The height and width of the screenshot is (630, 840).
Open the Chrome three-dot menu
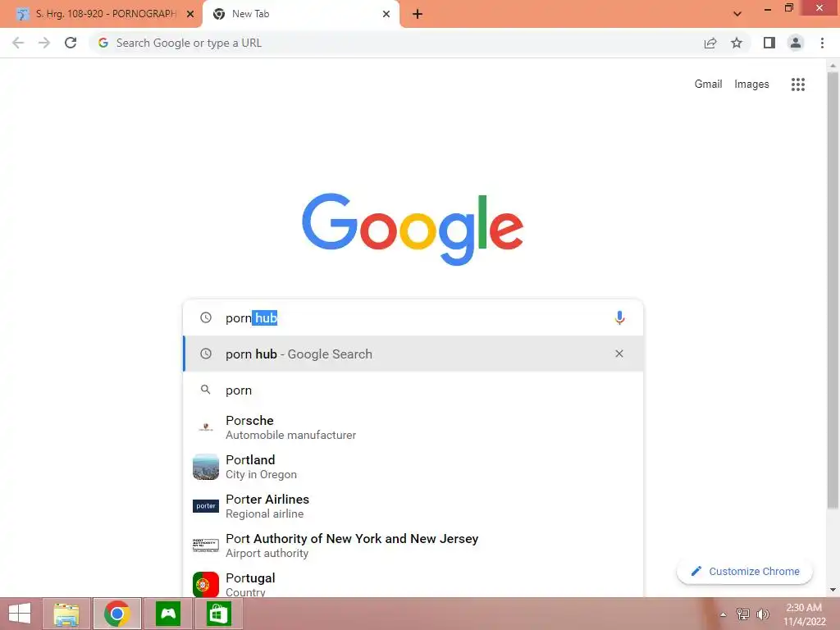(822, 43)
